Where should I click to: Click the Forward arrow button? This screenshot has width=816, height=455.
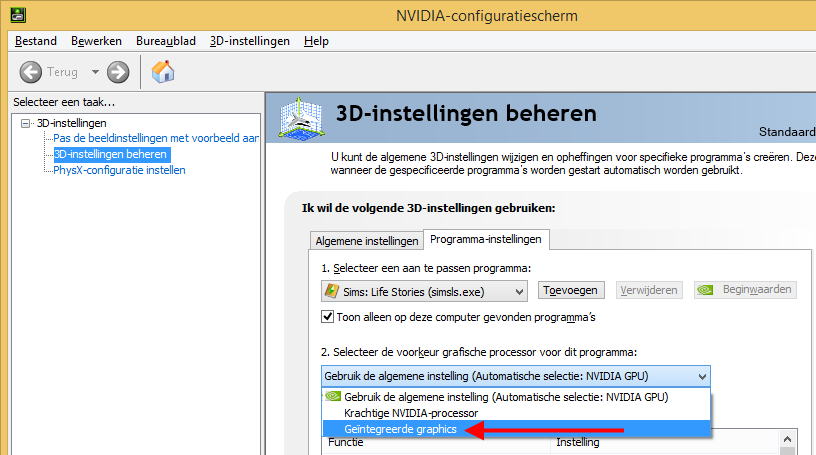click(118, 72)
